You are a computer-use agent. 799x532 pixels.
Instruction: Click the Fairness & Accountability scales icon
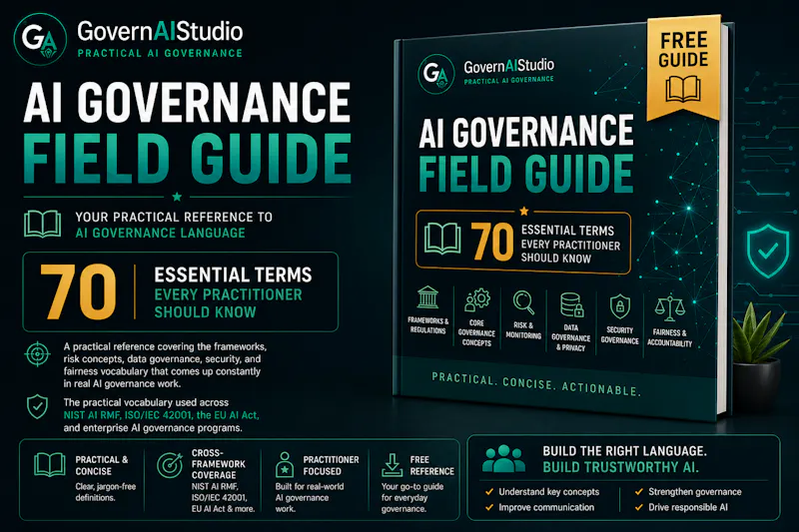pos(669,308)
